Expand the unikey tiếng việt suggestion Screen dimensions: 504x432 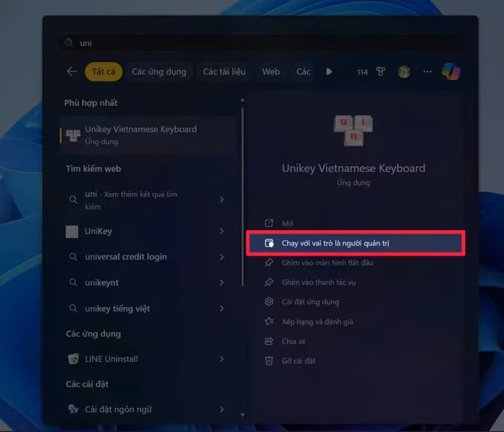click(222, 308)
